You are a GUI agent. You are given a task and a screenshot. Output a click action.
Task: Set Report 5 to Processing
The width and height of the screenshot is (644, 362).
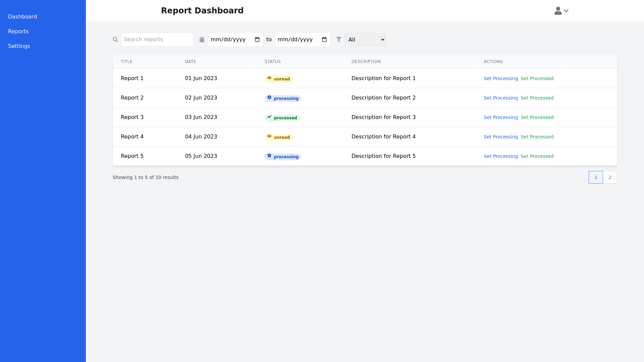[x=500, y=156]
